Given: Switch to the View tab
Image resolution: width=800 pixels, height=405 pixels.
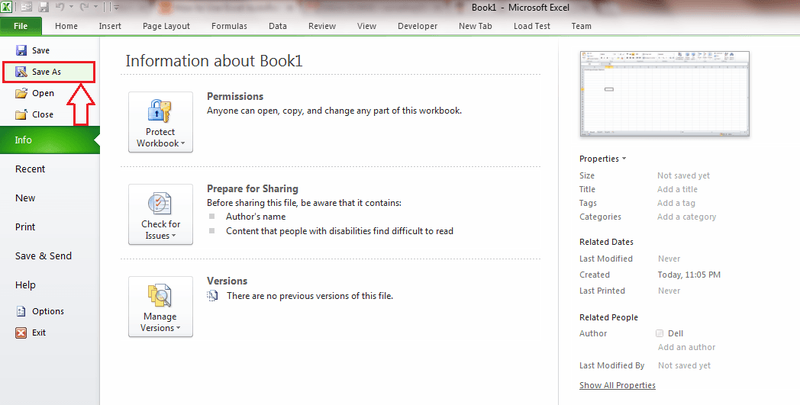Looking at the screenshot, I should pos(366,26).
